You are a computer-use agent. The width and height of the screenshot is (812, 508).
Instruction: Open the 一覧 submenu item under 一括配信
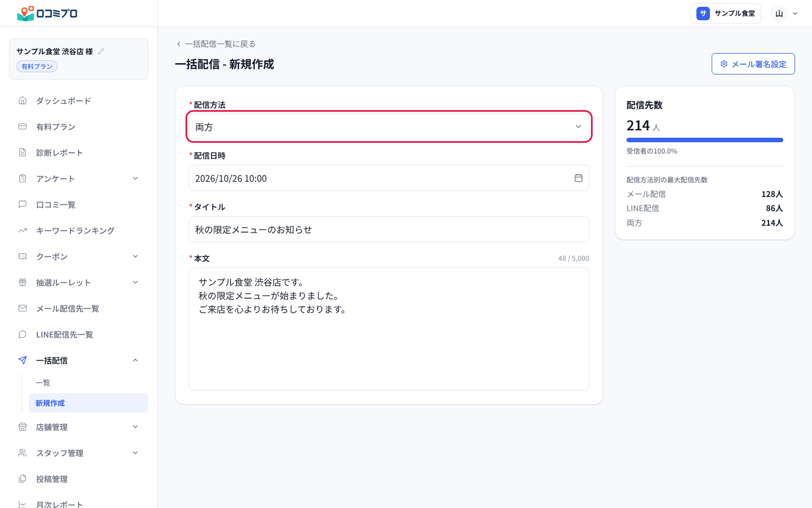[x=89, y=383]
